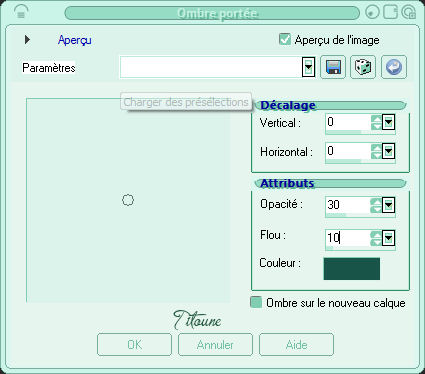Randomize parameters with the dice icon

point(363,67)
